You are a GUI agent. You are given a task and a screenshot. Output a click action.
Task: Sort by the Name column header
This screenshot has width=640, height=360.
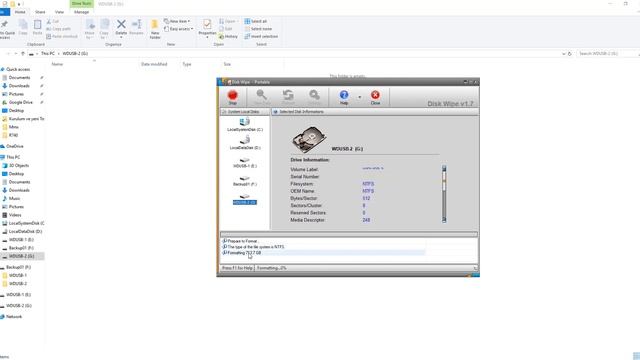click(x=58, y=64)
